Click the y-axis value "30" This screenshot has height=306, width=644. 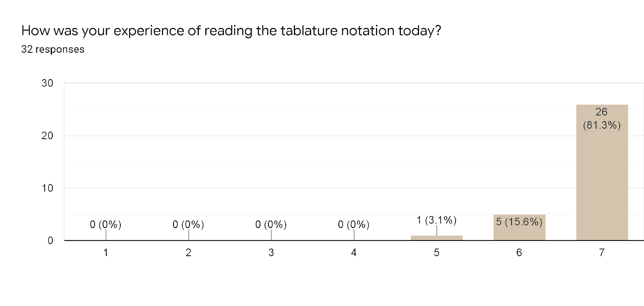47,83
